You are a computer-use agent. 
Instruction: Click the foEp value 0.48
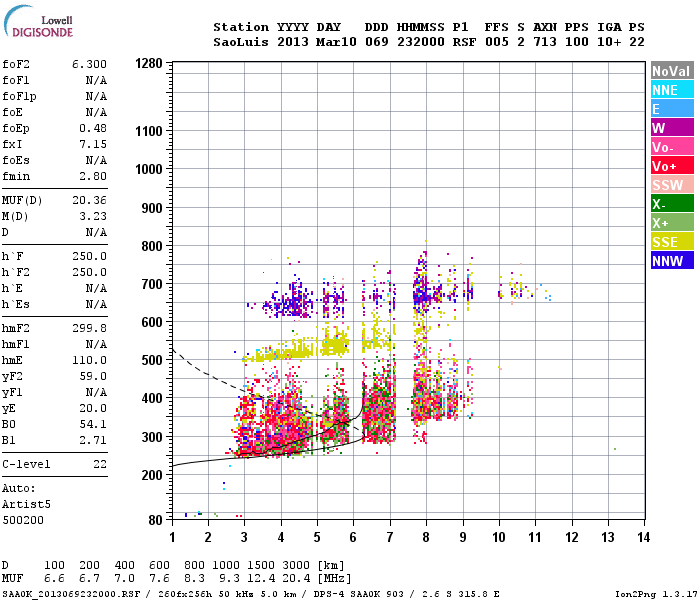tap(93, 128)
